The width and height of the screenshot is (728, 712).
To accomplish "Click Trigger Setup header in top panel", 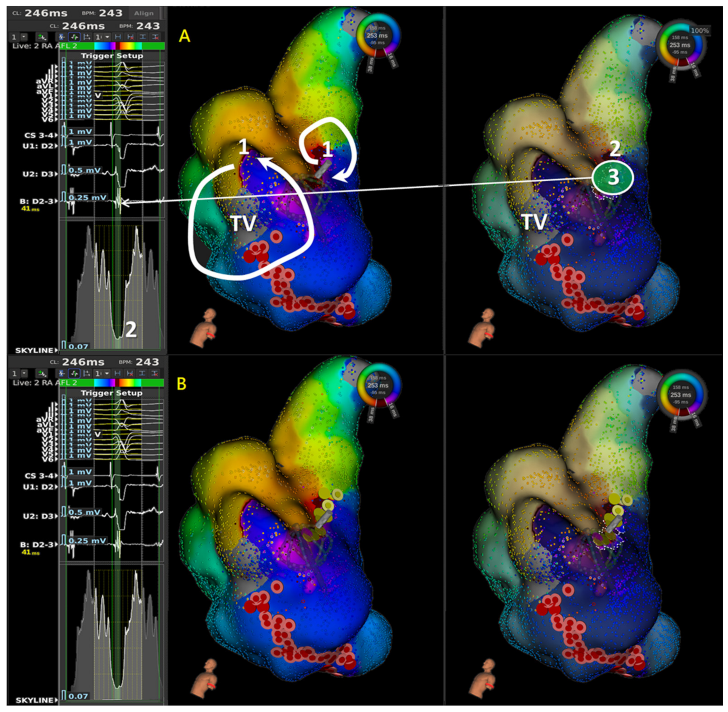I will 112,56.
